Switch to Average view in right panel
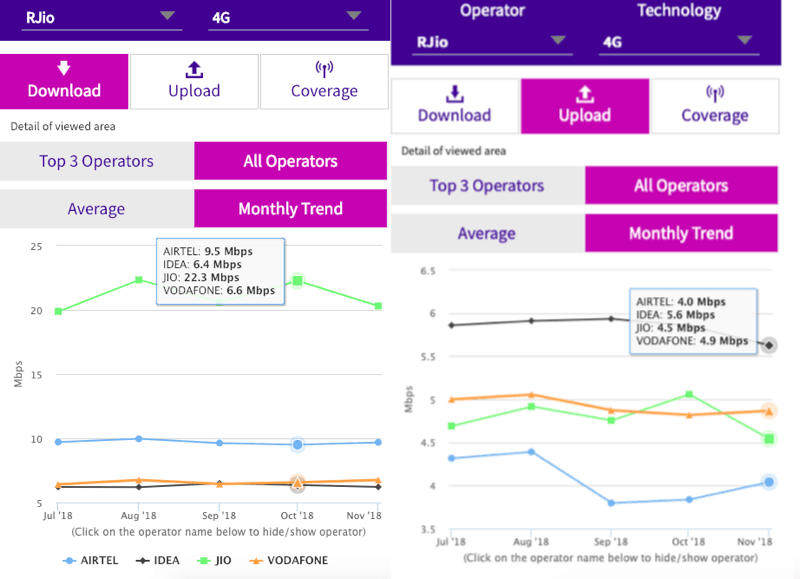The height and width of the screenshot is (579, 800). [x=487, y=233]
